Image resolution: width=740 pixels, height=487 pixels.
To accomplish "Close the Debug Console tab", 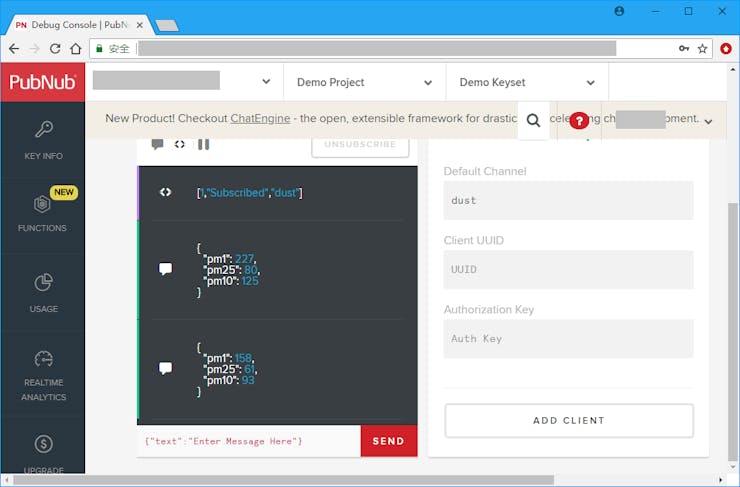I will click(140, 25).
